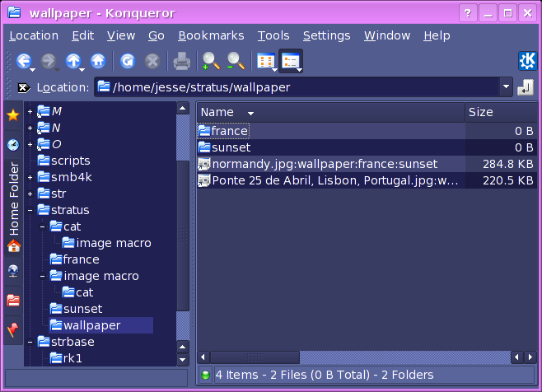Screen dimensions: 542x392
Task: Reload the current folder view
Action: pos(128,61)
